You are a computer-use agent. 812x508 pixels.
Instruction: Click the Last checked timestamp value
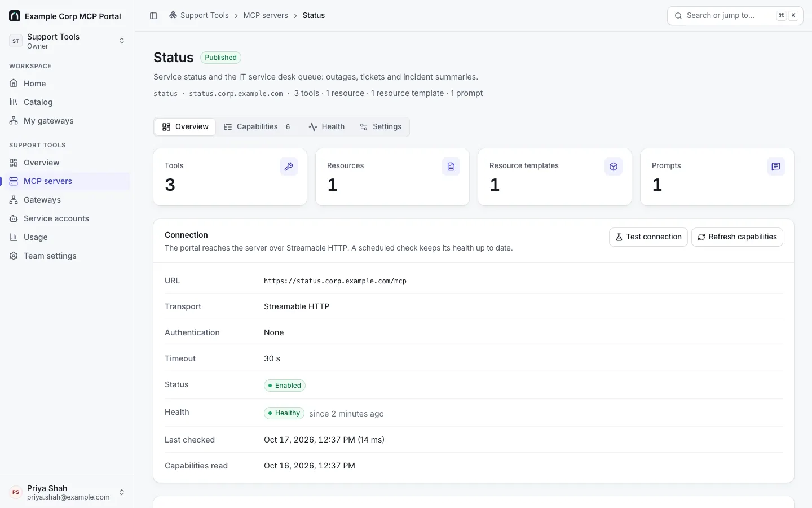324,440
